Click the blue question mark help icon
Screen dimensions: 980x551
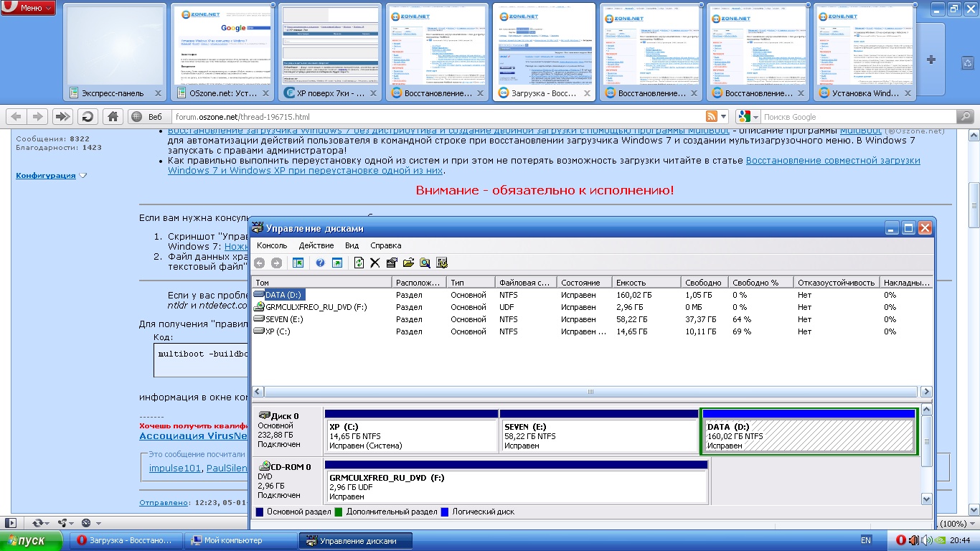pos(321,263)
